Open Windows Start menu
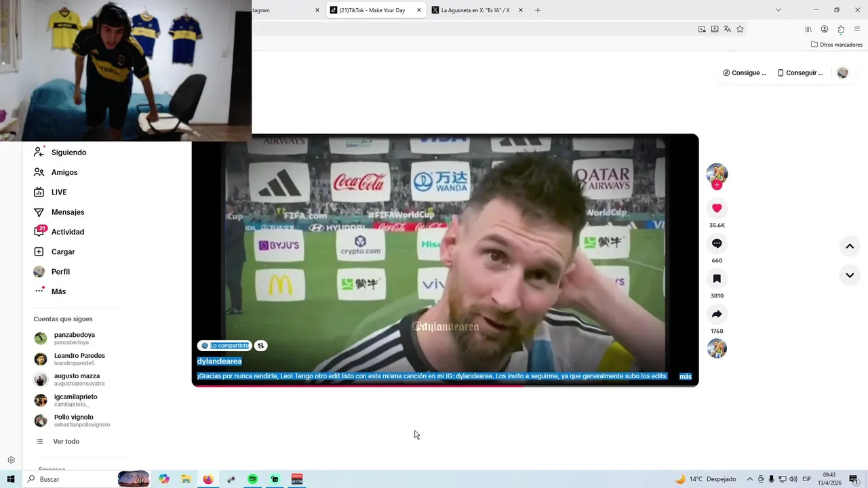Screen dimensions: 868x488 (x=11, y=479)
